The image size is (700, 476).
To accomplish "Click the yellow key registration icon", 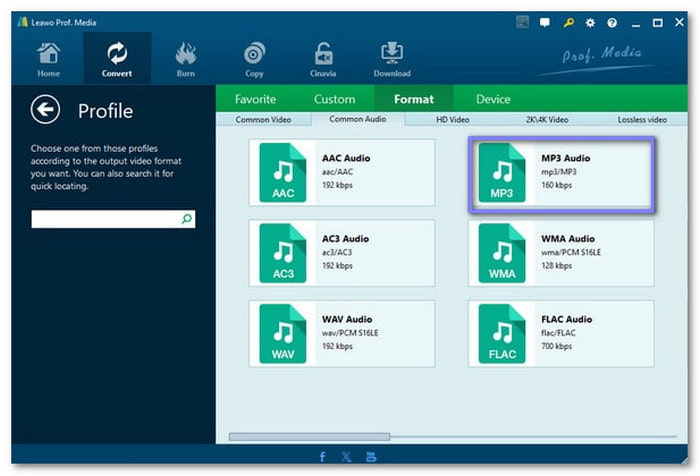I will point(568,22).
